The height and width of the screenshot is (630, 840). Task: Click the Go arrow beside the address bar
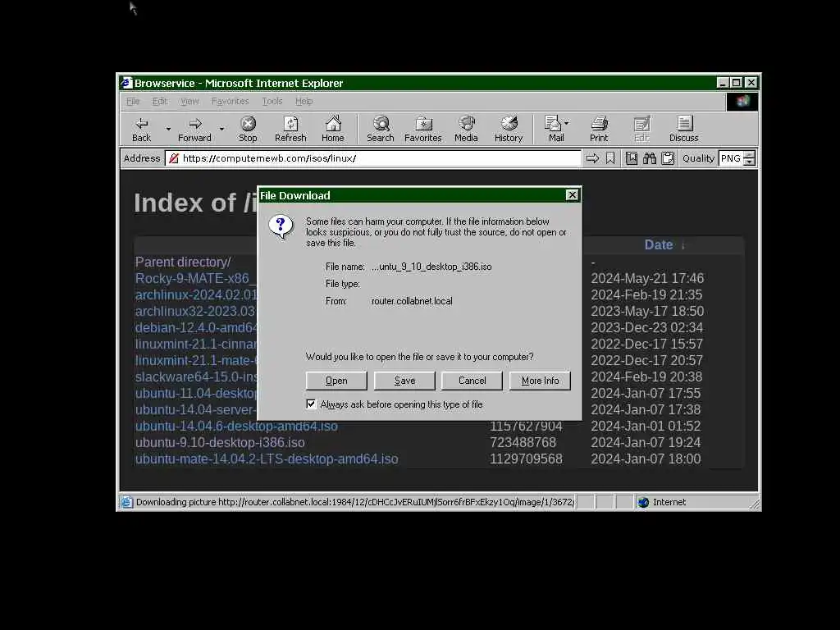(592, 158)
